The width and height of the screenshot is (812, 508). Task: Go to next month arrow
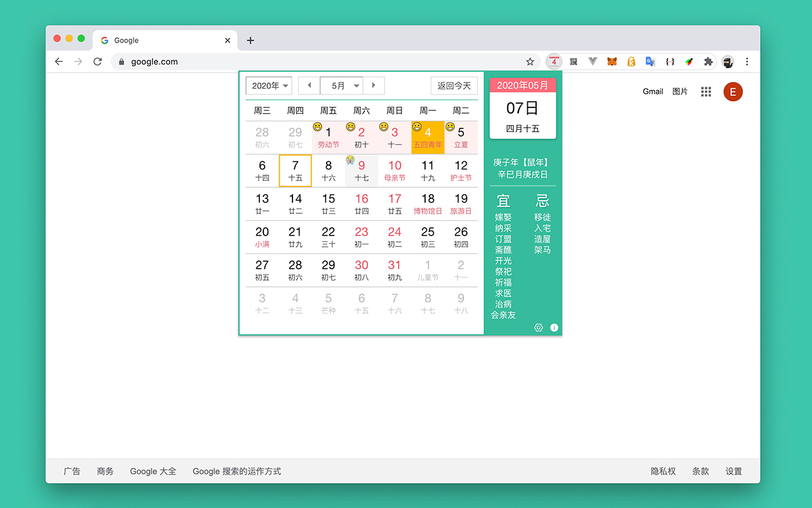pyautogui.click(x=374, y=86)
